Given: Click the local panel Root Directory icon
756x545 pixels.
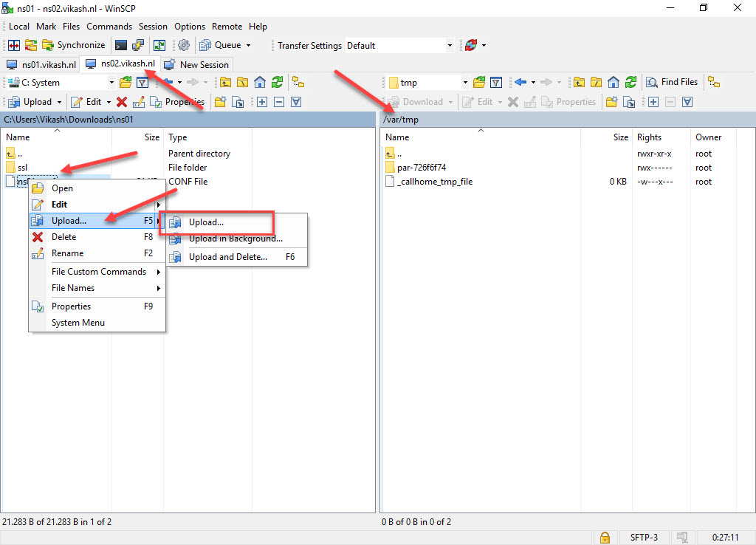Looking at the screenshot, I should (242, 83).
